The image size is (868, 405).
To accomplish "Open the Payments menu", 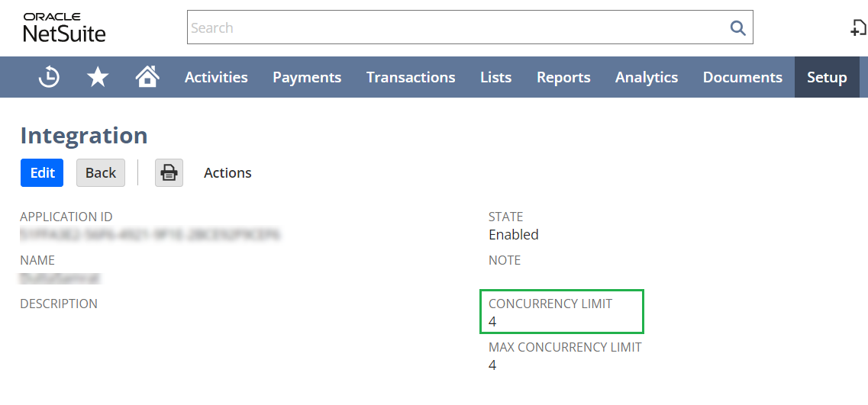I will (x=307, y=77).
